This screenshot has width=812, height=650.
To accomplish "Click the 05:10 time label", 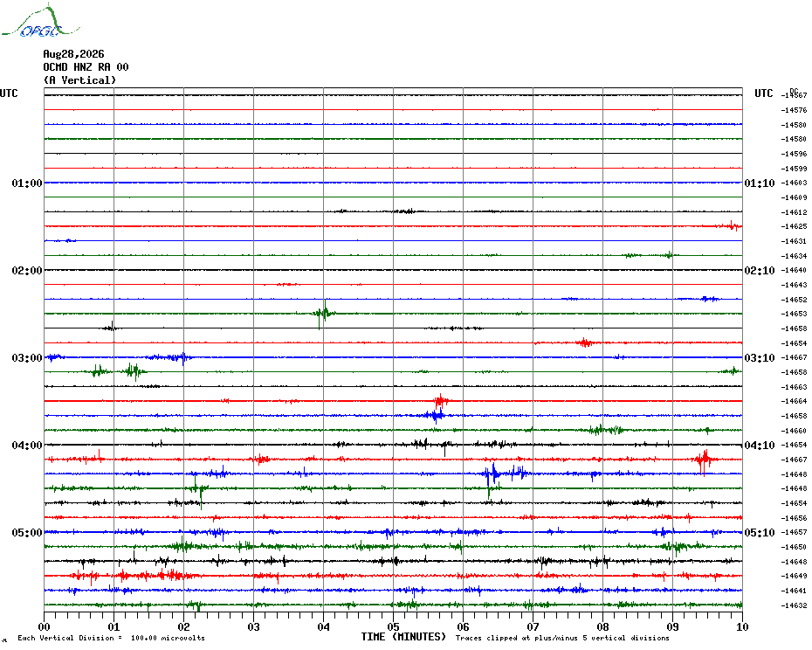I will coord(760,533).
